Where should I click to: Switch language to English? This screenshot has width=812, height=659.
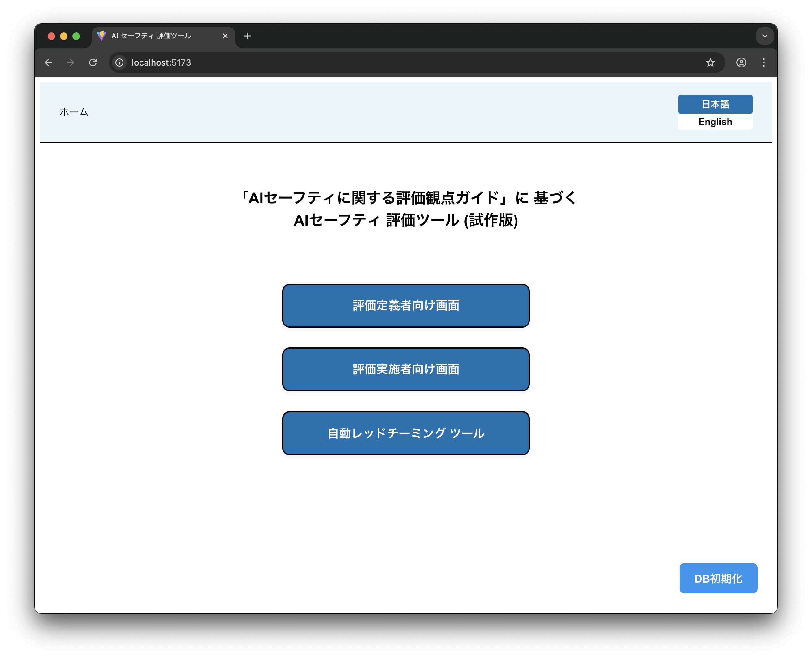(715, 122)
